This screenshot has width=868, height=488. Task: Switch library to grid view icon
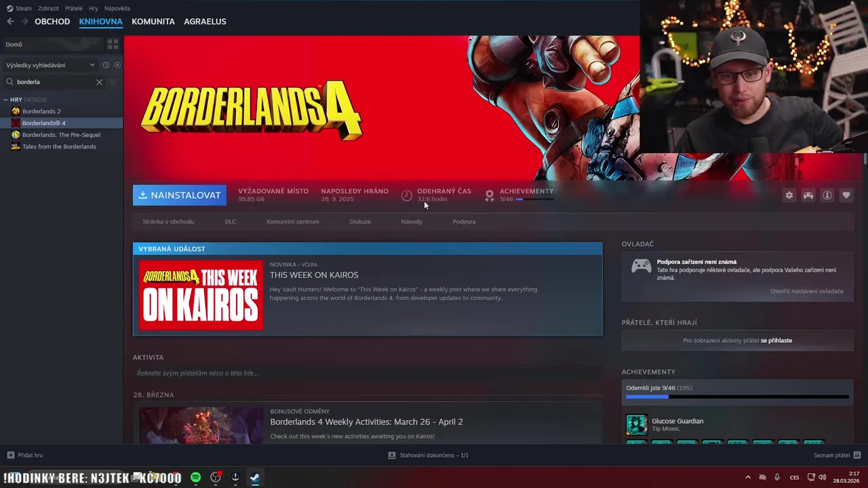(x=113, y=44)
